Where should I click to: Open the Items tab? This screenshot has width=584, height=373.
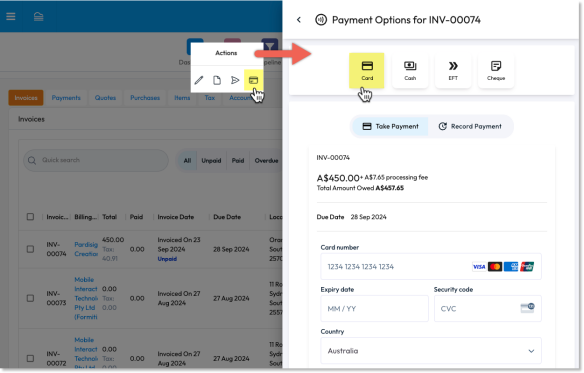click(182, 98)
